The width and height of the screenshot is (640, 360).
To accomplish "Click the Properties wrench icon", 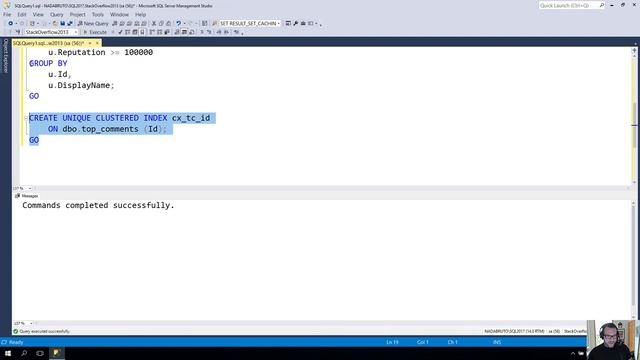I will point(296,24).
